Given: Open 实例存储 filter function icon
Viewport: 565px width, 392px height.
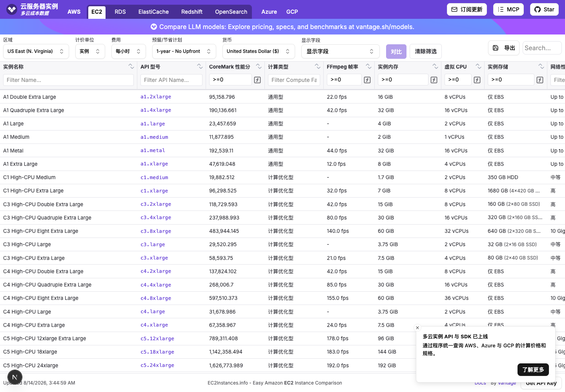Looking at the screenshot, I should click(x=540, y=80).
